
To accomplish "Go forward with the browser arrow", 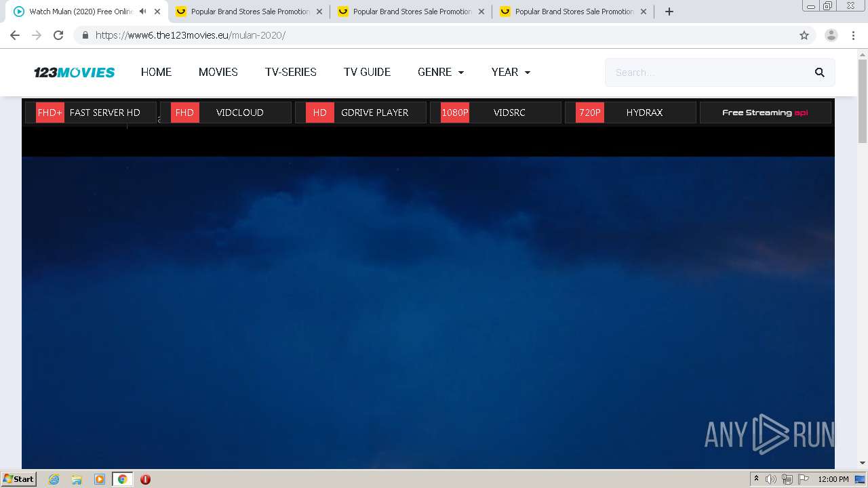I will point(37,35).
